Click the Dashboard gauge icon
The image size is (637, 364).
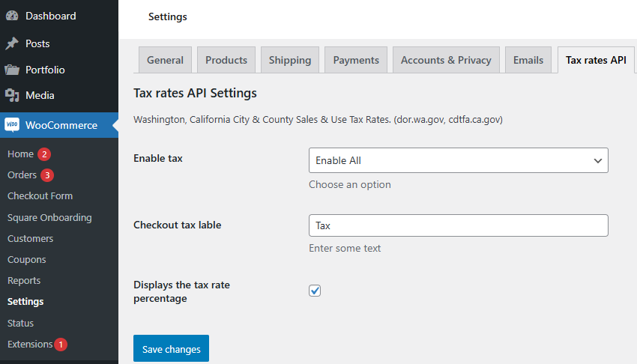click(x=12, y=16)
